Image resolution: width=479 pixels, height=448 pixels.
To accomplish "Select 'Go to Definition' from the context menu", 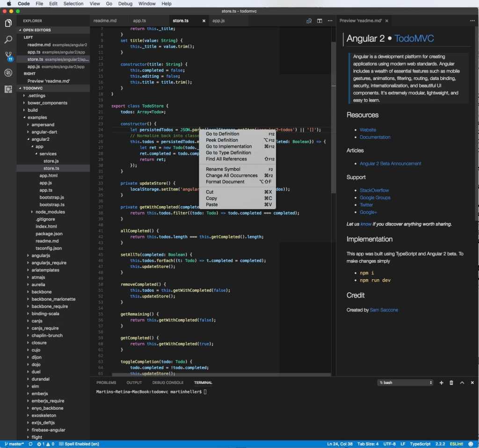I will 222,134.
